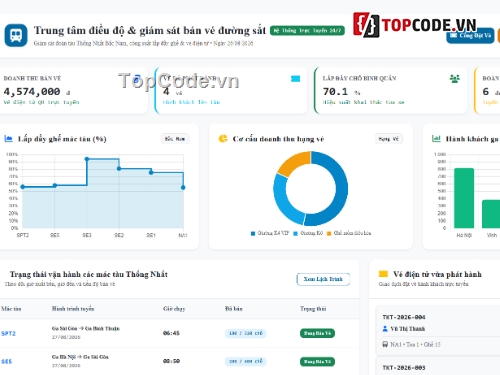
Task: Click the dashboard title heading
Action: (150, 31)
